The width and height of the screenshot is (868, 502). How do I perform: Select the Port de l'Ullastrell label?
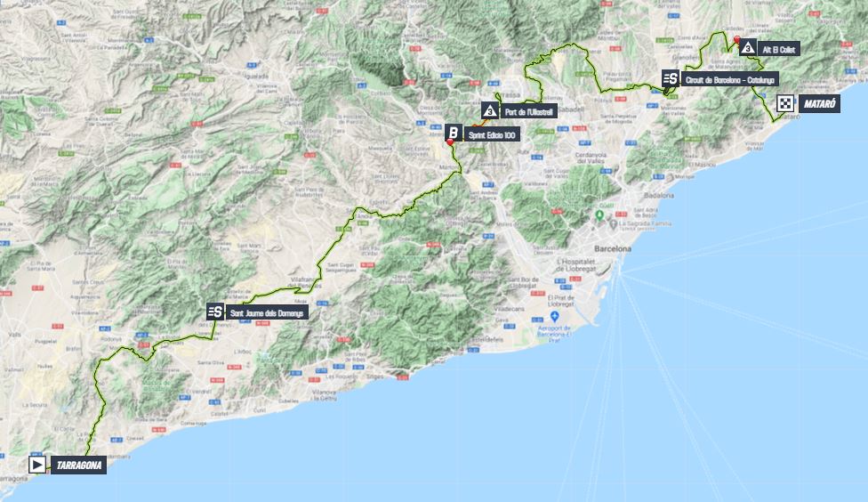[528, 112]
